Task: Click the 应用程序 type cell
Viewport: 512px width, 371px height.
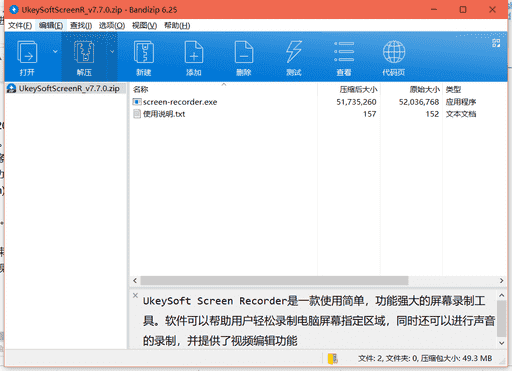Action: tap(461, 102)
